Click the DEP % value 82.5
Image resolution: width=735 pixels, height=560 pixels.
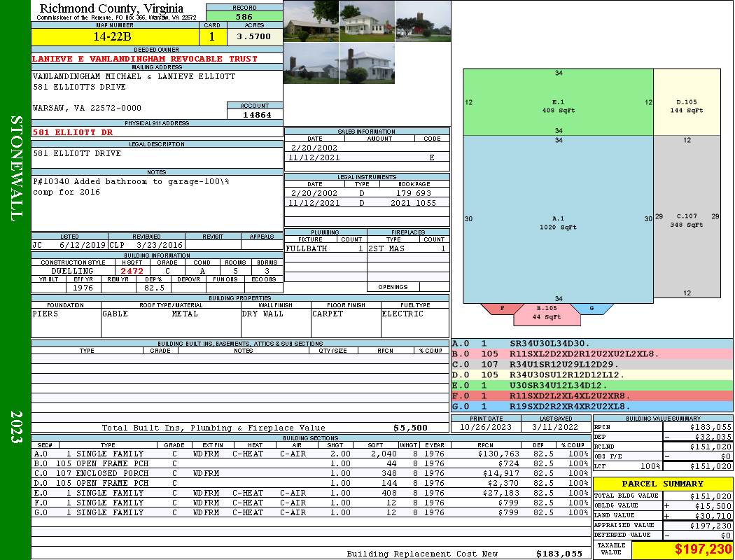(154, 288)
